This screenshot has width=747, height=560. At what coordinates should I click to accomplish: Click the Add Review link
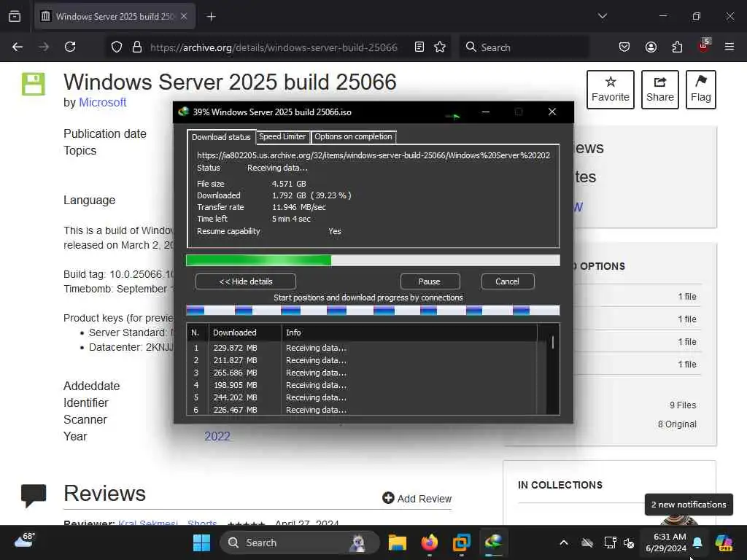pyautogui.click(x=417, y=498)
